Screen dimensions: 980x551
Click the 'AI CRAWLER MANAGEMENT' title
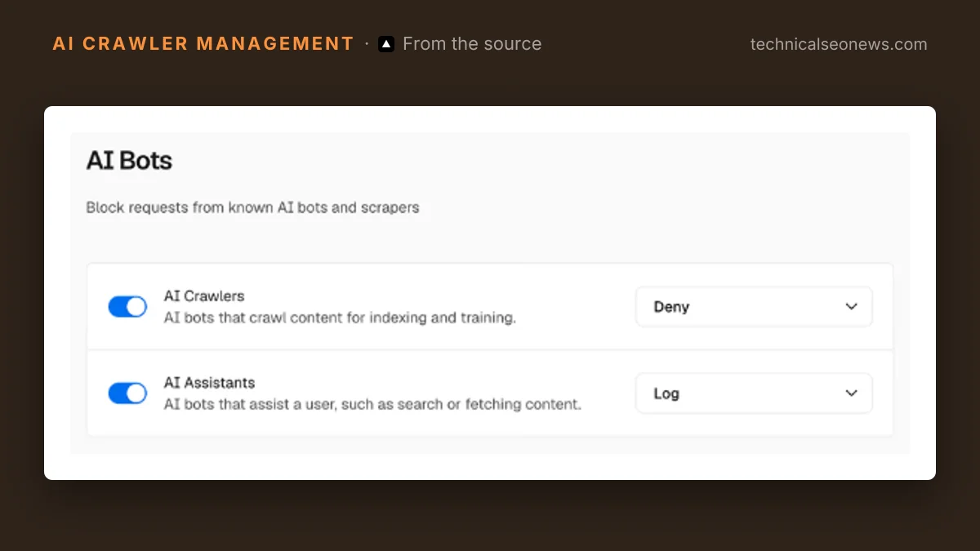coord(203,43)
